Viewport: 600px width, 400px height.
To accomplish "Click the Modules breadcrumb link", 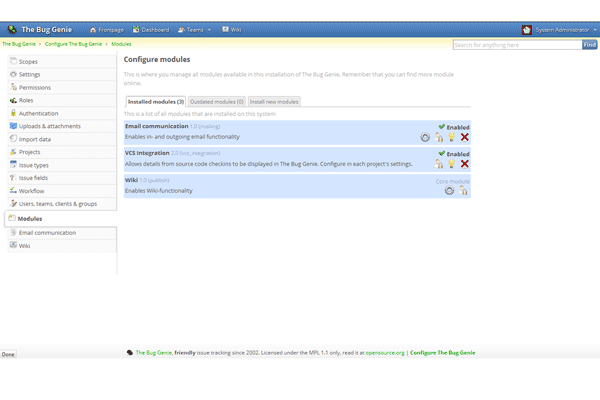I will 121,44.
